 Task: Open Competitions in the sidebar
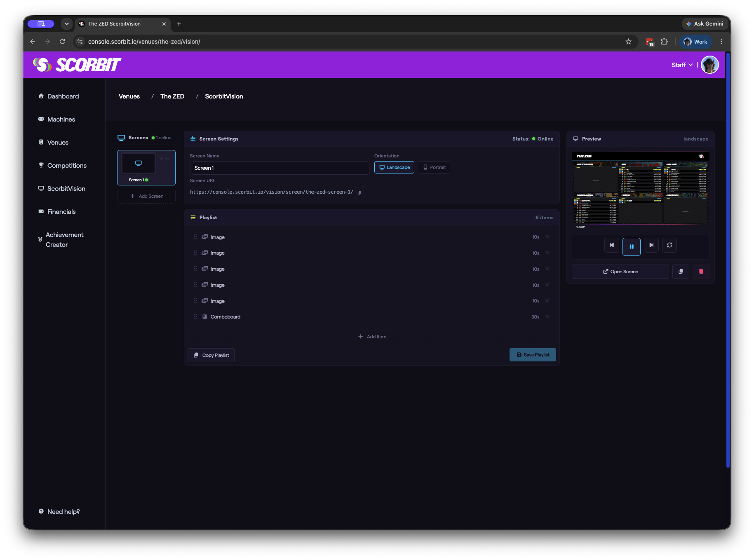(63, 166)
